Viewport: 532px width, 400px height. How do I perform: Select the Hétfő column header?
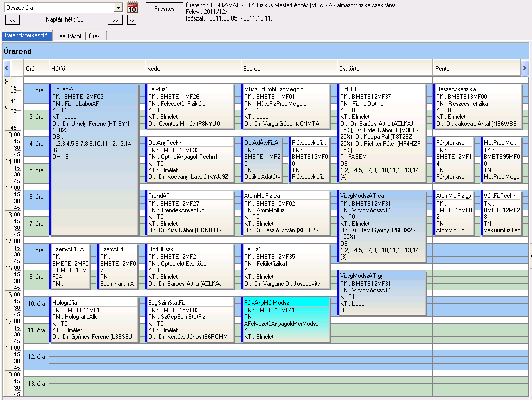coord(97,69)
